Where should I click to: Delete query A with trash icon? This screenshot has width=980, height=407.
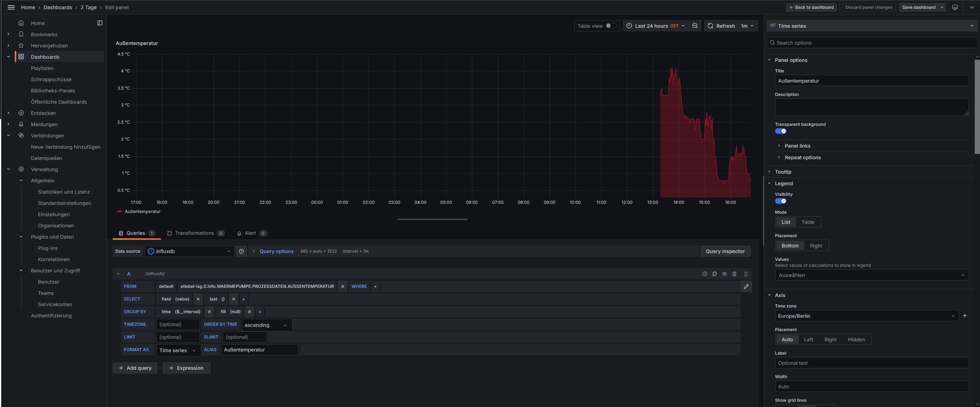tap(734, 273)
